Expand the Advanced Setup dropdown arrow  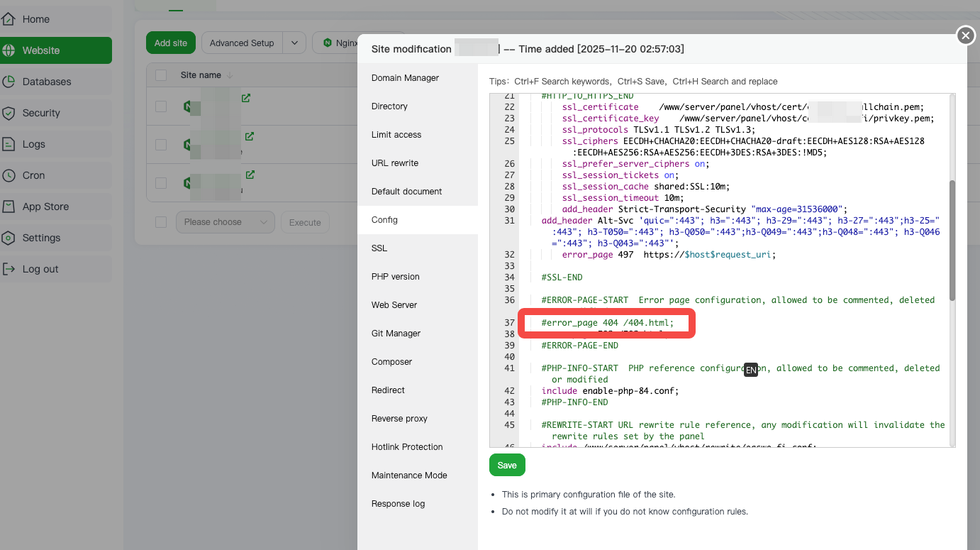click(x=294, y=43)
